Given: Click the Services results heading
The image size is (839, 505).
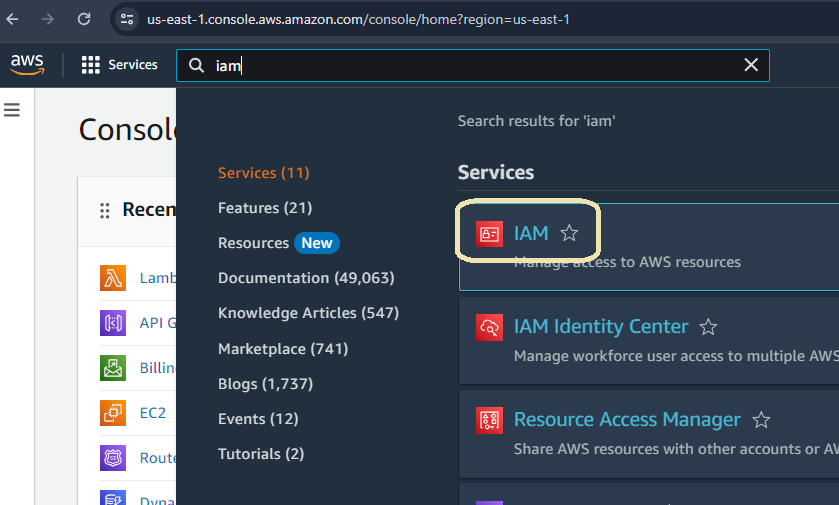Looking at the screenshot, I should [x=495, y=172].
